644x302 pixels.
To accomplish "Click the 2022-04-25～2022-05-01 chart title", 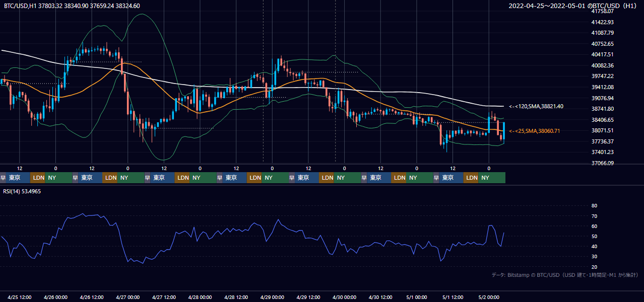I will pos(573,6).
